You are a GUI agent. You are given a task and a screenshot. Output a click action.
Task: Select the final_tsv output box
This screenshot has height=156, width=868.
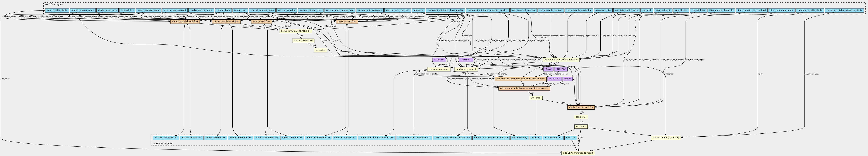[x=570, y=137]
